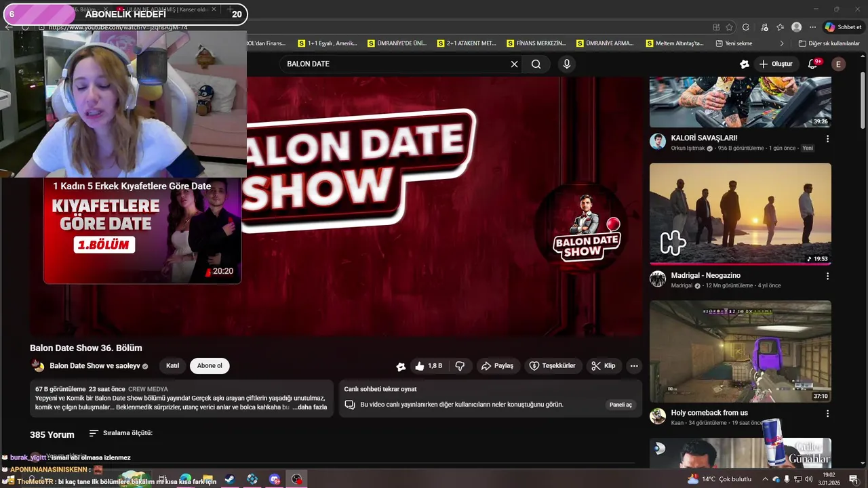Click the Teşekkürler thanks button

click(553, 366)
